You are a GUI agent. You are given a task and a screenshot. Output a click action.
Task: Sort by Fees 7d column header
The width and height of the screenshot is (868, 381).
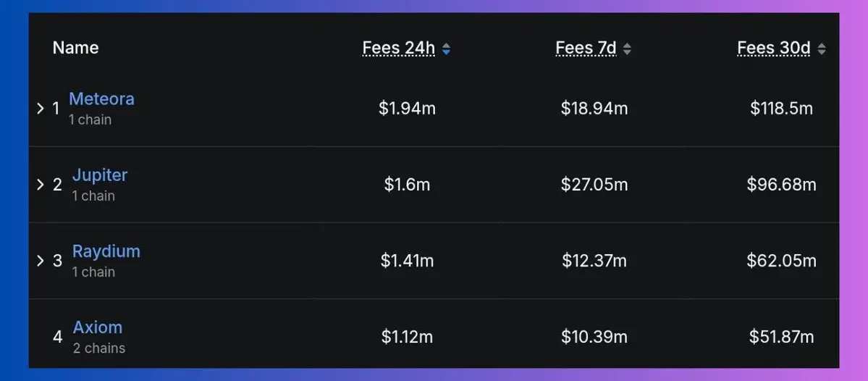point(586,49)
